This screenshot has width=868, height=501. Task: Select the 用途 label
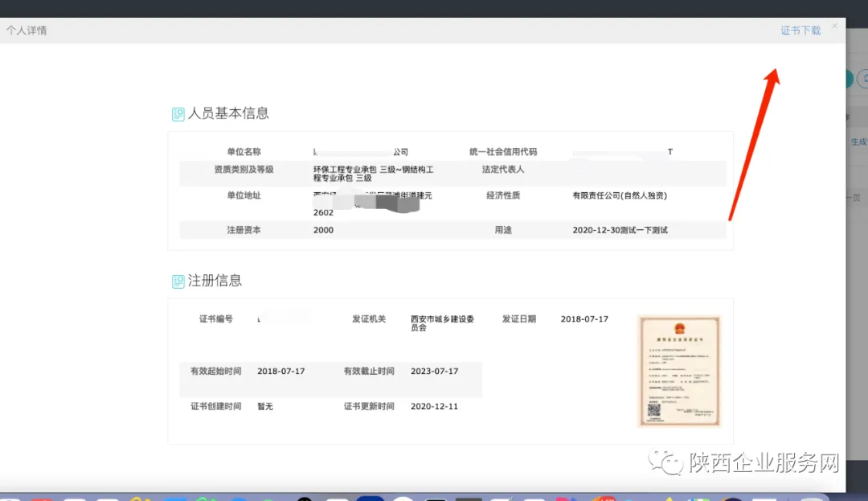tap(503, 230)
